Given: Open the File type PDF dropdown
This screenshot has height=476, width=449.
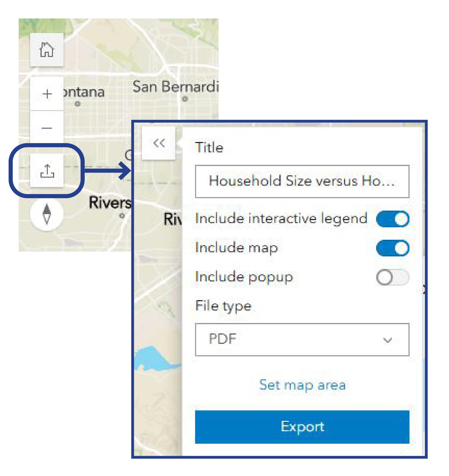Looking at the screenshot, I should click(302, 339).
